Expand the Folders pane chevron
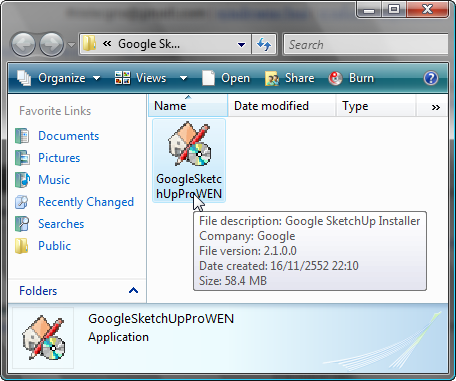This screenshot has width=456, height=381. (x=133, y=290)
